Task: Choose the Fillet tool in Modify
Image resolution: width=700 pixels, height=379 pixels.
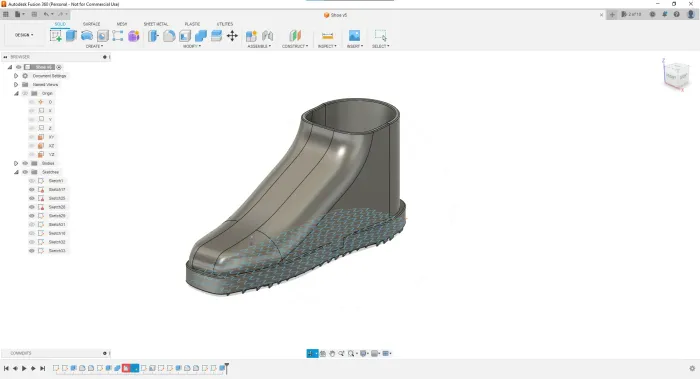Action: 169,36
